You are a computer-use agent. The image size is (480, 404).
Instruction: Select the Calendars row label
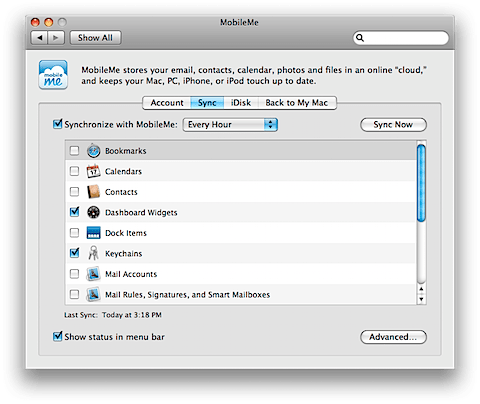[123, 171]
